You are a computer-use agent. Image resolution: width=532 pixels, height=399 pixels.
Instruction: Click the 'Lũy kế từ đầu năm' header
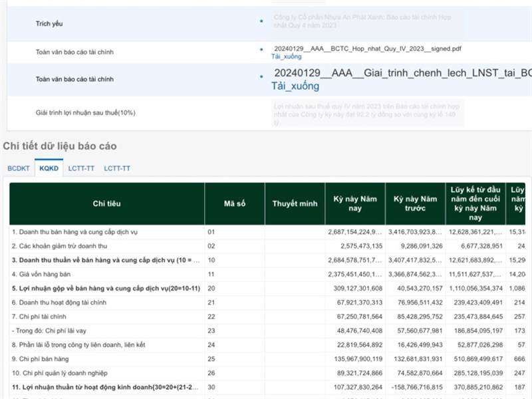coord(475,203)
